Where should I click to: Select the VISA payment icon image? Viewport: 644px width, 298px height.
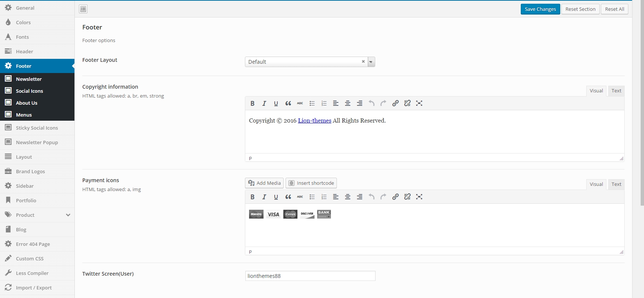pos(273,214)
